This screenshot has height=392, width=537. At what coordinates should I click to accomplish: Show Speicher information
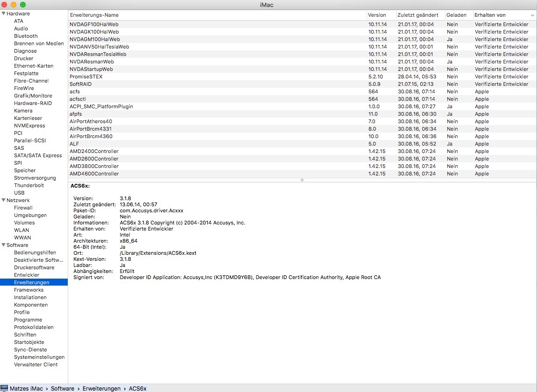[25, 170]
